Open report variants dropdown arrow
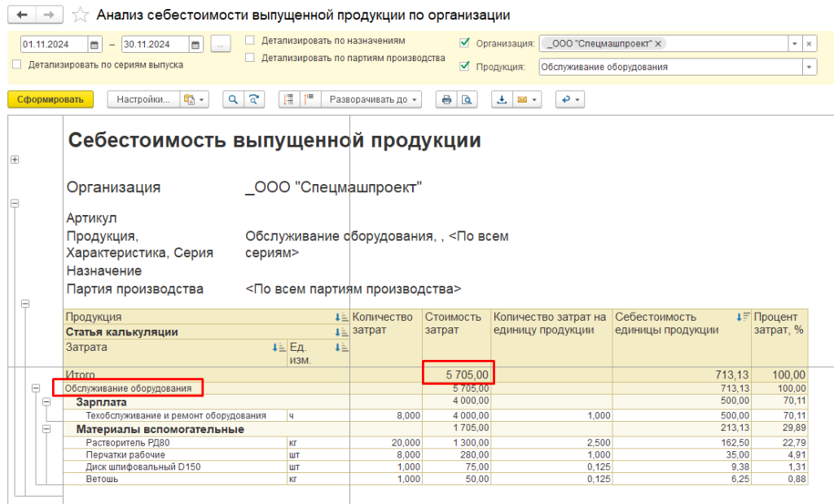The image size is (834, 504). (202, 99)
